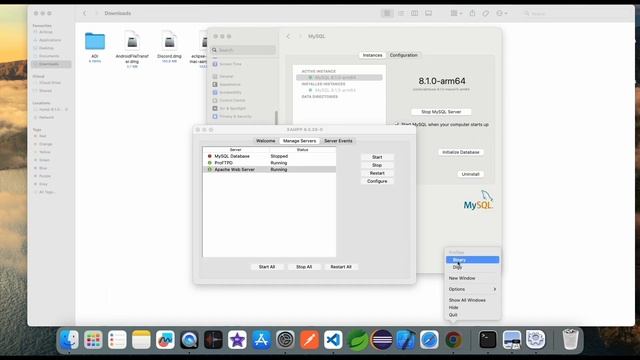Switch to the Configuration tab in MySQL
This screenshot has height=360, width=640.
point(403,55)
